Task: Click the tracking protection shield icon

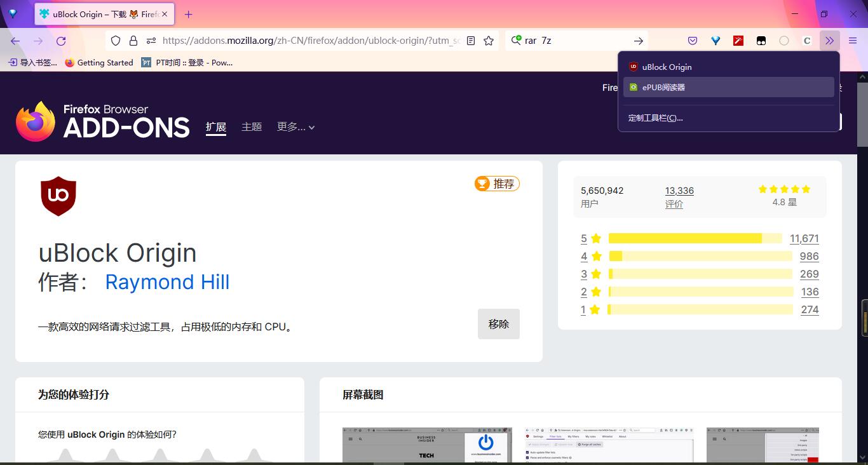Action: [116, 41]
